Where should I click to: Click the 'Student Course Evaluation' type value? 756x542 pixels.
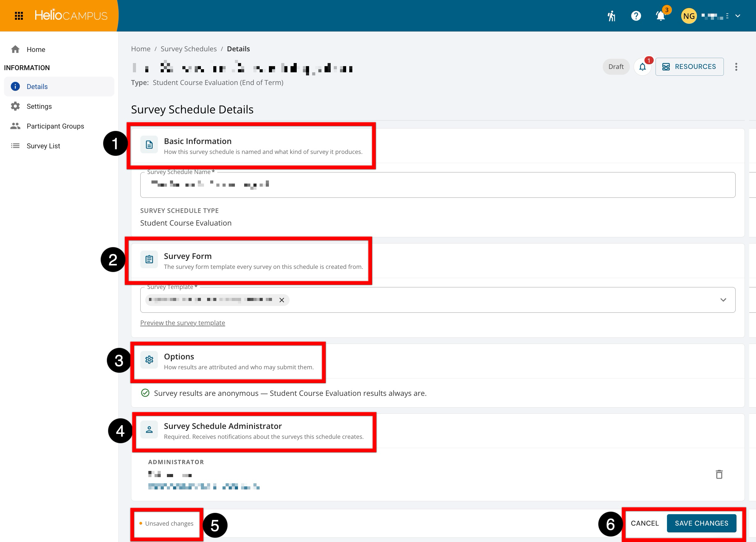[186, 223]
